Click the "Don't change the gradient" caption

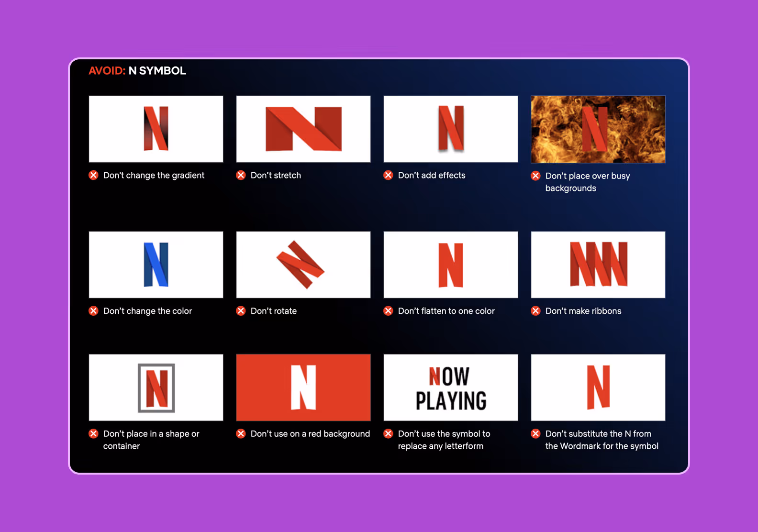click(154, 175)
